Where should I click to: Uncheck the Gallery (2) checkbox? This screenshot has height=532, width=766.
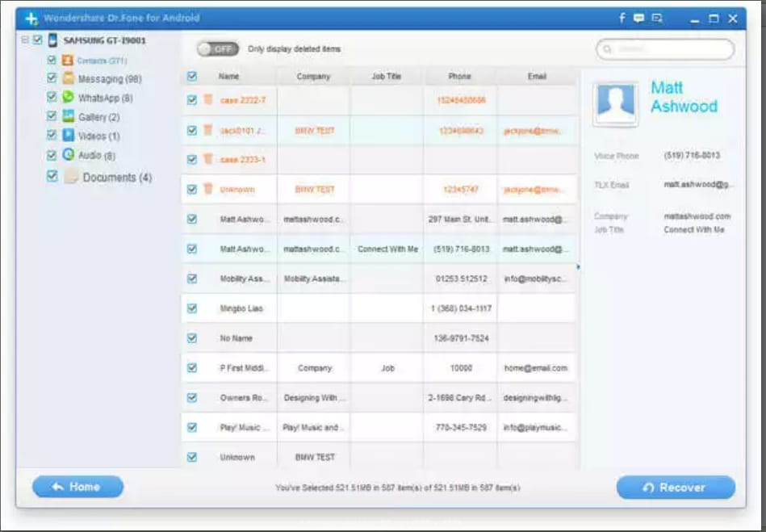52,115
